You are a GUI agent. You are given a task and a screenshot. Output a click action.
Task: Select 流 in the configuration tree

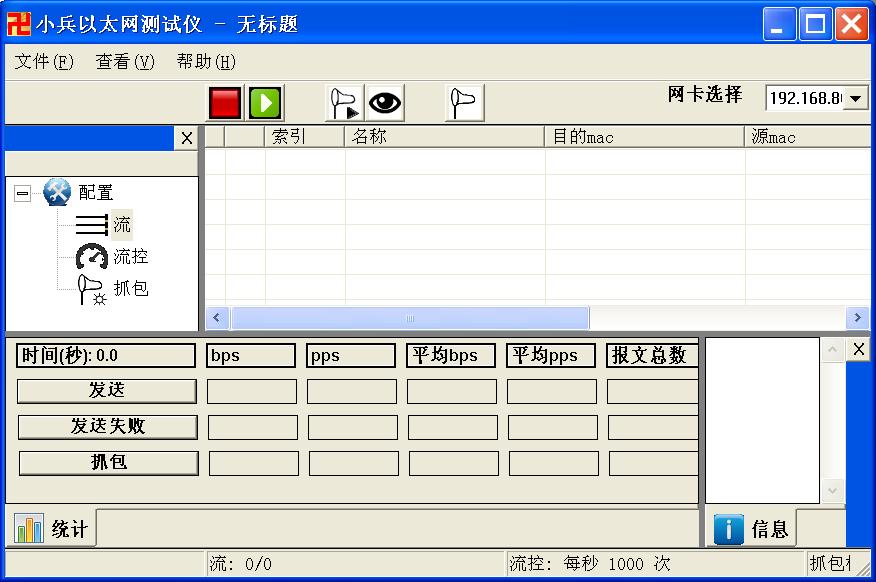122,225
